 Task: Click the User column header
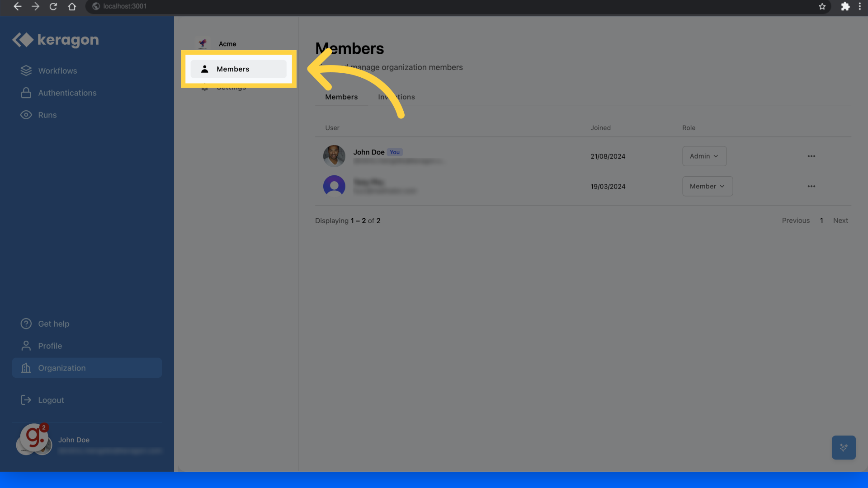click(332, 128)
